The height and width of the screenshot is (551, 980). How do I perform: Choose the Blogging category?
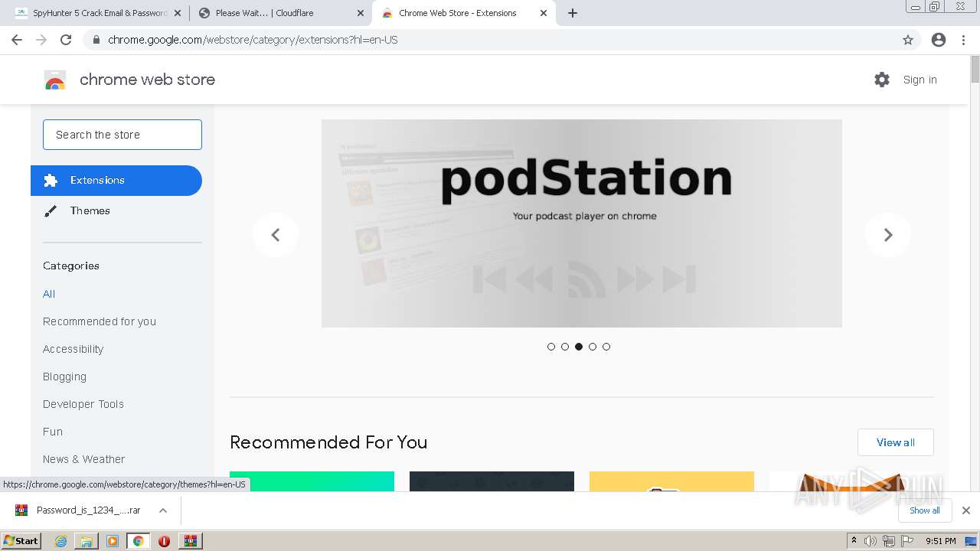(x=64, y=377)
